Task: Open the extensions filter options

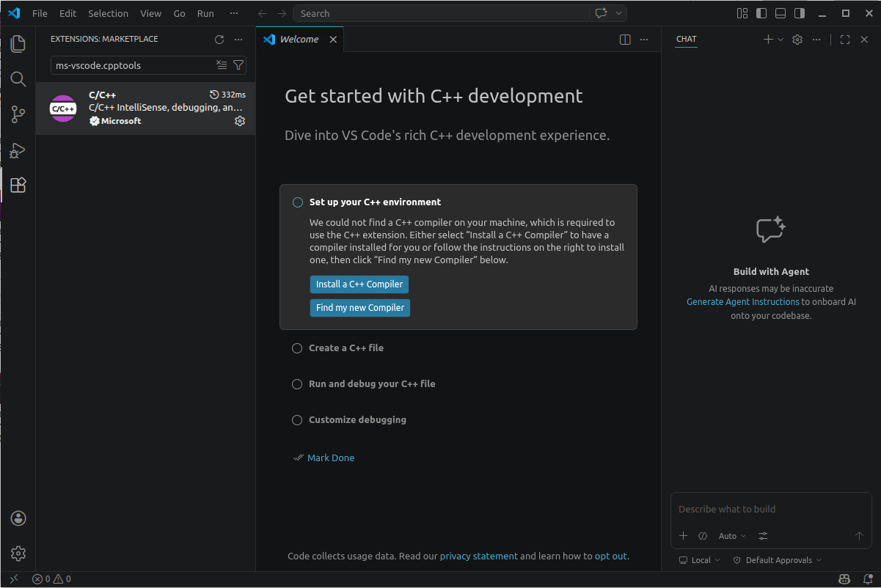Action: point(238,65)
